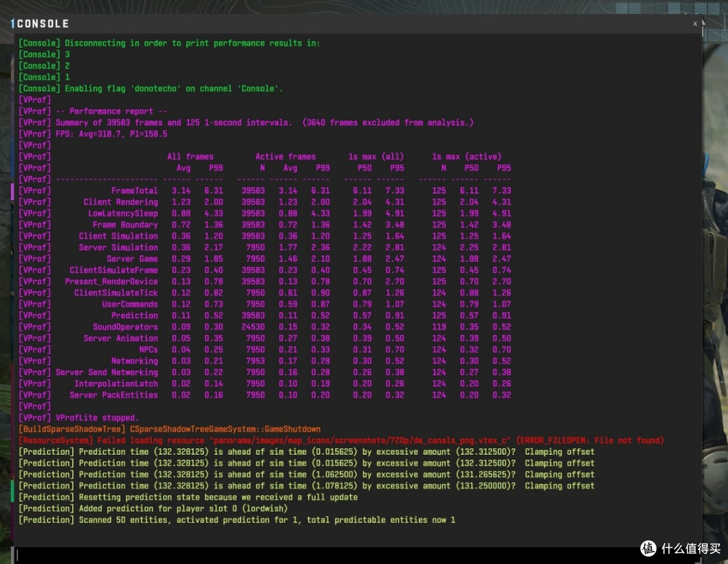Select the CSparseShadowTreeGameSystem::GameShutdown line

click(x=169, y=429)
